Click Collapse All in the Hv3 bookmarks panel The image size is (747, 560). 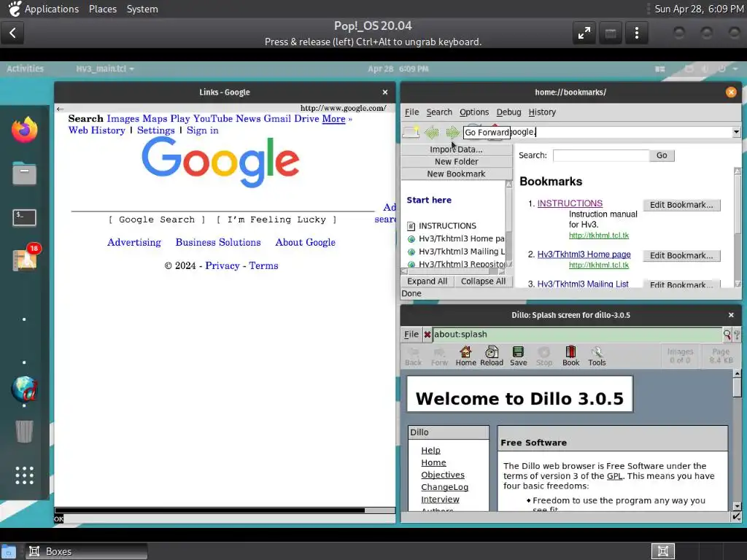point(483,281)
